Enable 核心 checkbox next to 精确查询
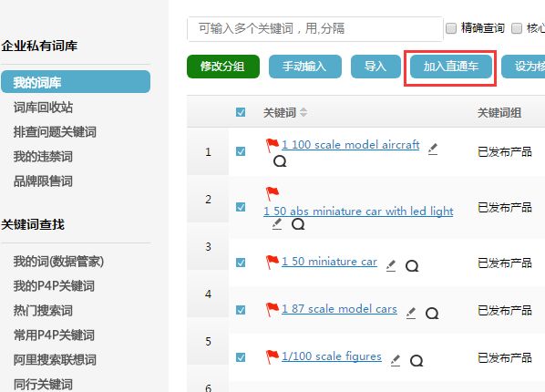Screen dimensions: 545x392 tap(517, 28)
